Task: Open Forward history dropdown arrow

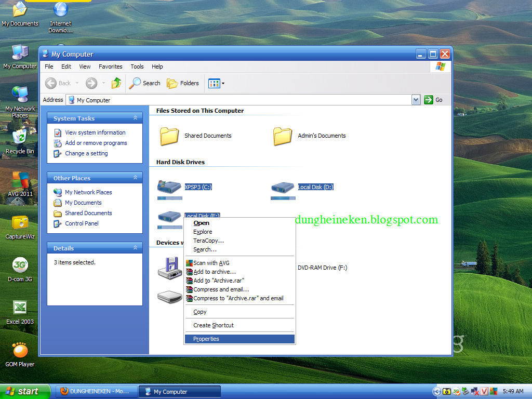Action: (x=103, y=83)
